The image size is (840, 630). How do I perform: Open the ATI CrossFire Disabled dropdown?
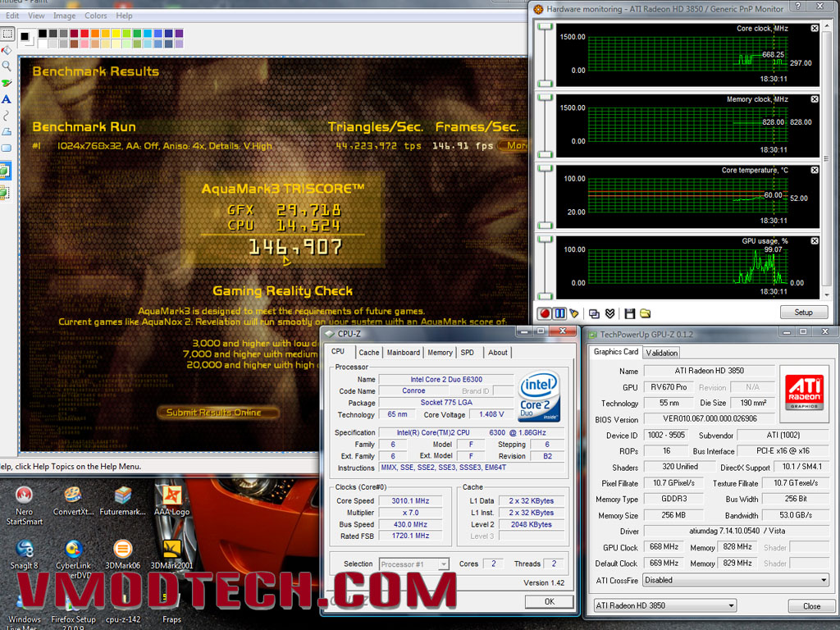pos(736,580)
